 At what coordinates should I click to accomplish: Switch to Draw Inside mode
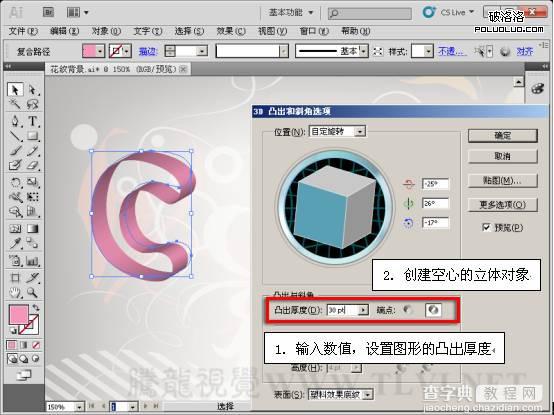(x=36, y=359)
